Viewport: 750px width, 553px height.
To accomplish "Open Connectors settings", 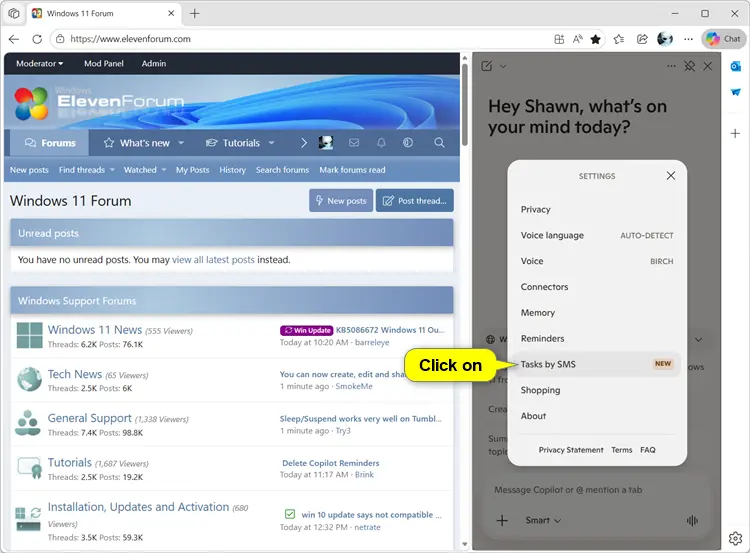I will pyautogui.click(x=596, y=287).
